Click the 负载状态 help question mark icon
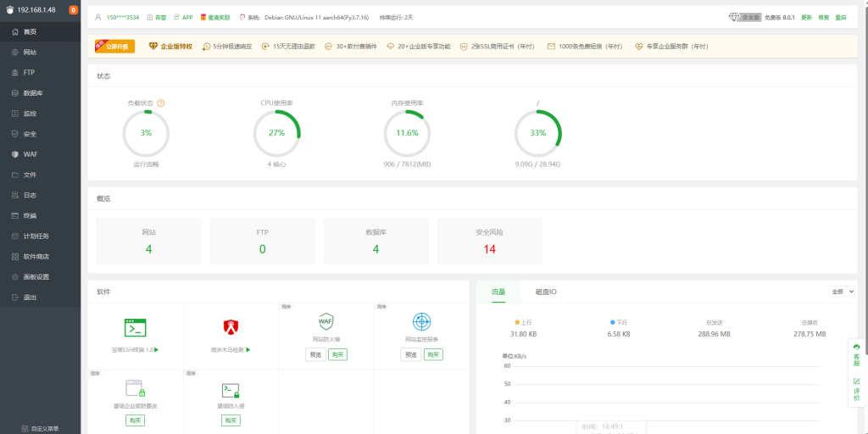This screenshot has width=868, height=434. [161, 103]
